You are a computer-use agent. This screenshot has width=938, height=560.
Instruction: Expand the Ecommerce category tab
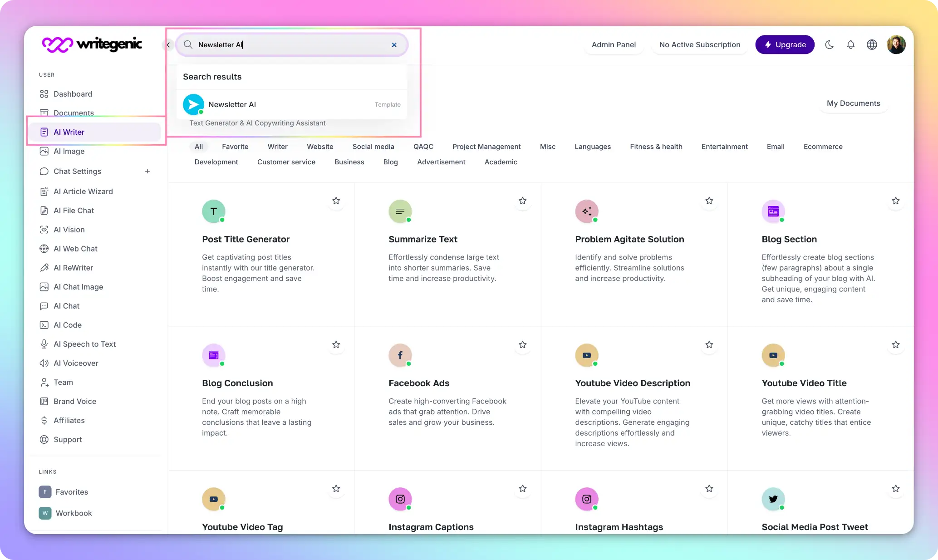(823, 146)
